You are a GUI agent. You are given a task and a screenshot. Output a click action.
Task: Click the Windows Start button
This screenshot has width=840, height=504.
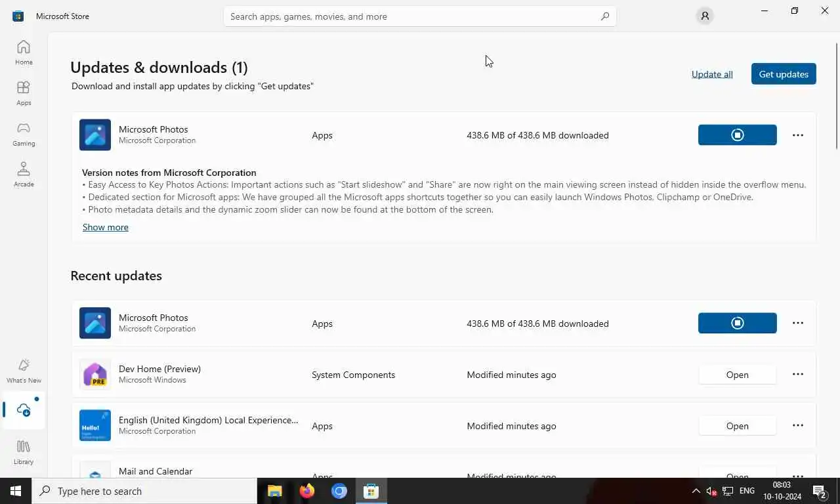click(x=16, y=491)
